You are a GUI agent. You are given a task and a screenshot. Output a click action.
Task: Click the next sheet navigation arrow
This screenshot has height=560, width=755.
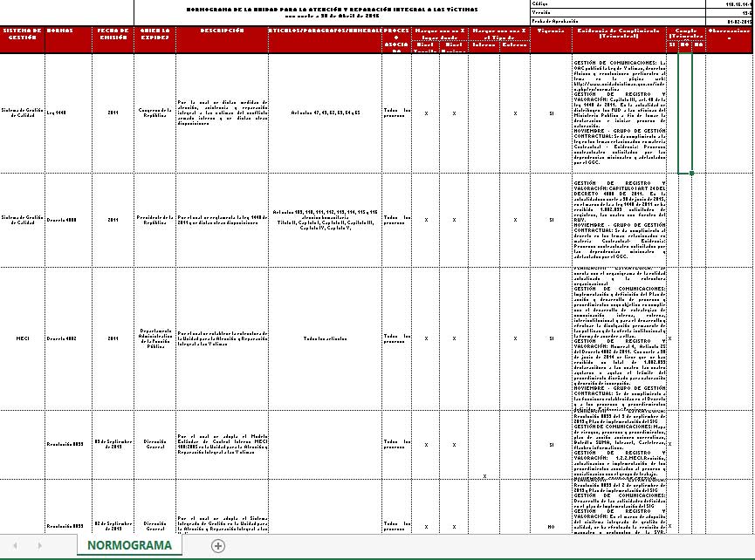[39, 545]
